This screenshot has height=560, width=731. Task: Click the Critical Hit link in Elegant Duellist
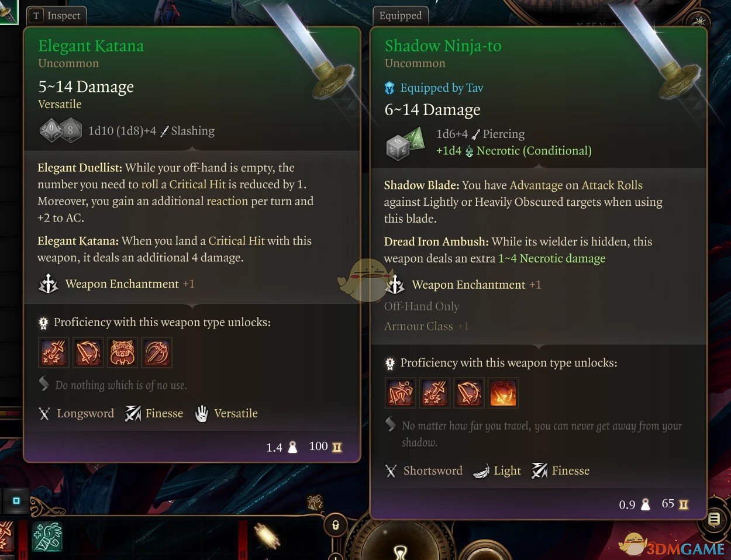click(x=197, y=184)
